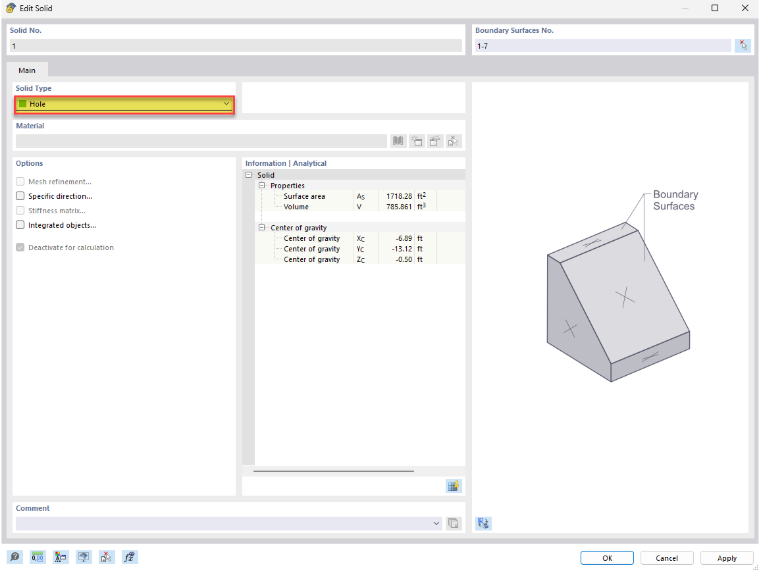This screenshot has height=570, width=760.
Task: Click the new material icon
Action: point(416,141)
